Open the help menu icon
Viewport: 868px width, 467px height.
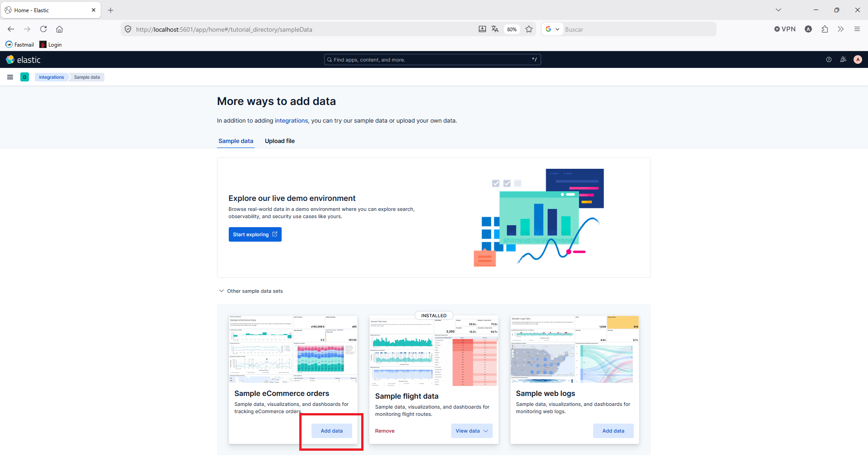point(829,60)
